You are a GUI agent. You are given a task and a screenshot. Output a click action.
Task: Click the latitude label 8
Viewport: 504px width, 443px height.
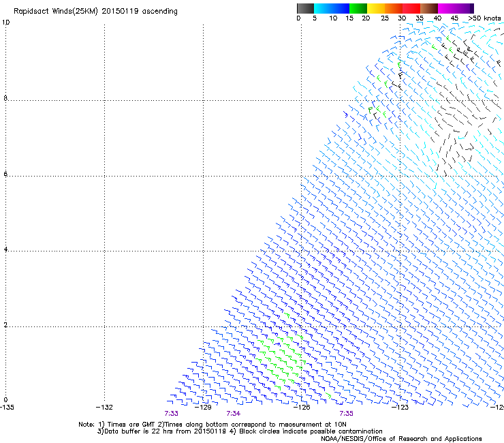pos(5,98)
